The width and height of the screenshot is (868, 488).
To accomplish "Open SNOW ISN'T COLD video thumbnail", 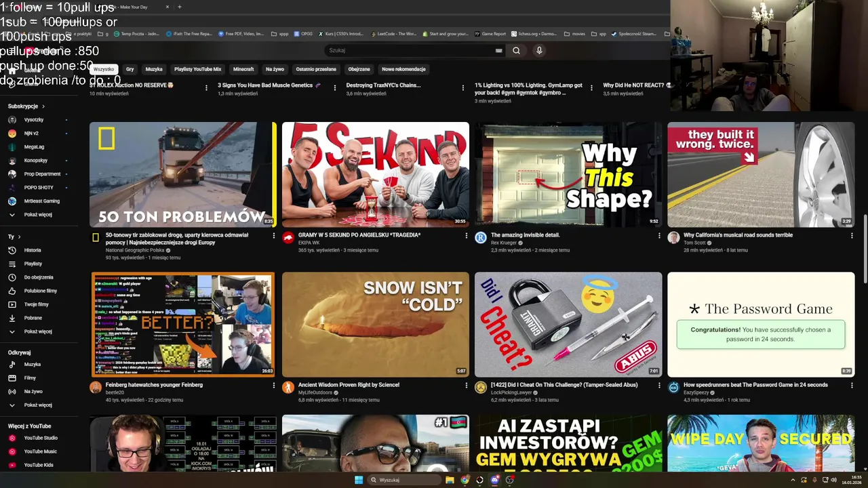I will point(376,325).
